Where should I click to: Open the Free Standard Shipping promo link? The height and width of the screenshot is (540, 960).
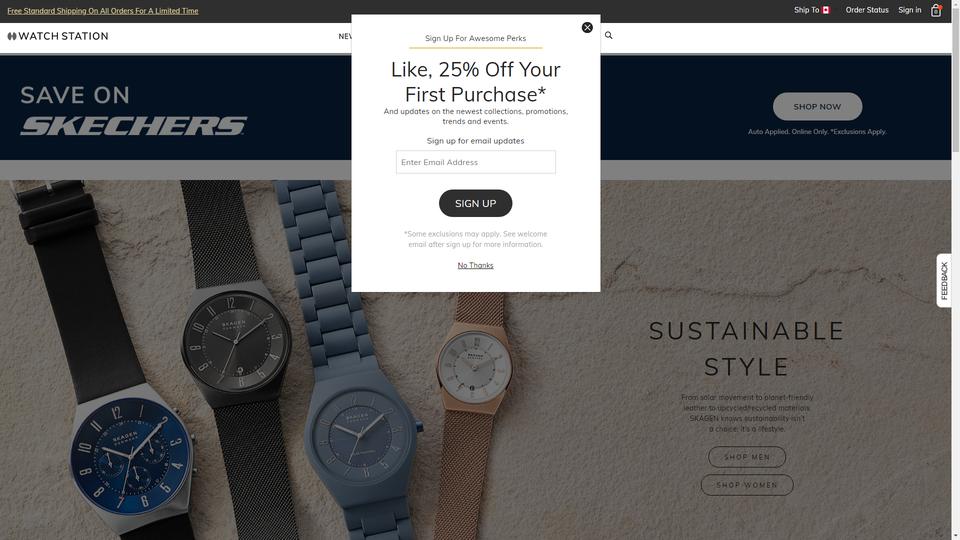click(103, 11)
